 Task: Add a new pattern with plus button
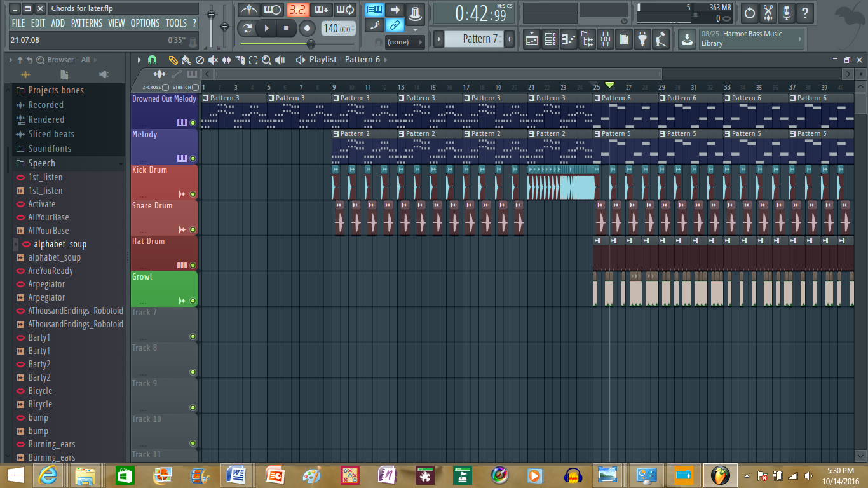[509, 39]
